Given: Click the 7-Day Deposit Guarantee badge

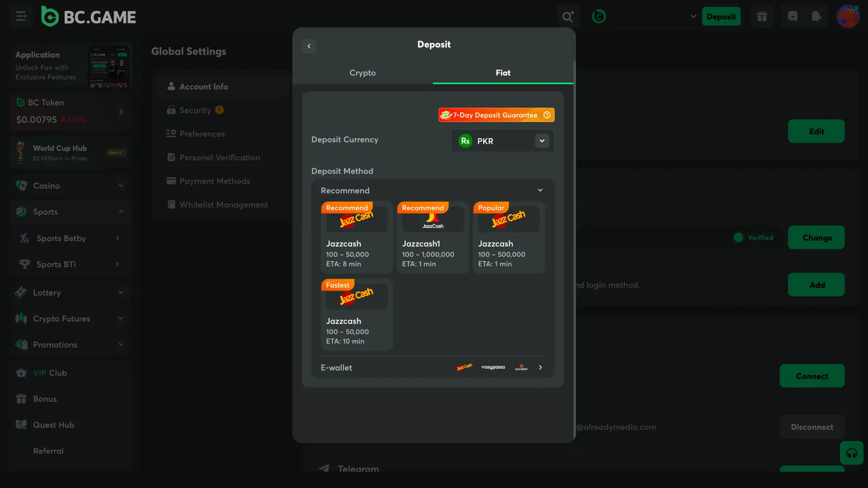Looking at the screenshot, I should tap(496, 115).
